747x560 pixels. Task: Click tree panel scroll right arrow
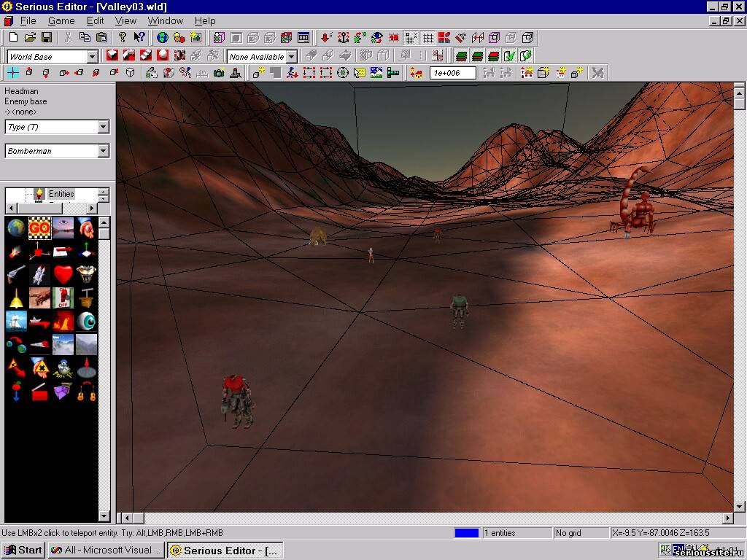(x=92, y=208)
